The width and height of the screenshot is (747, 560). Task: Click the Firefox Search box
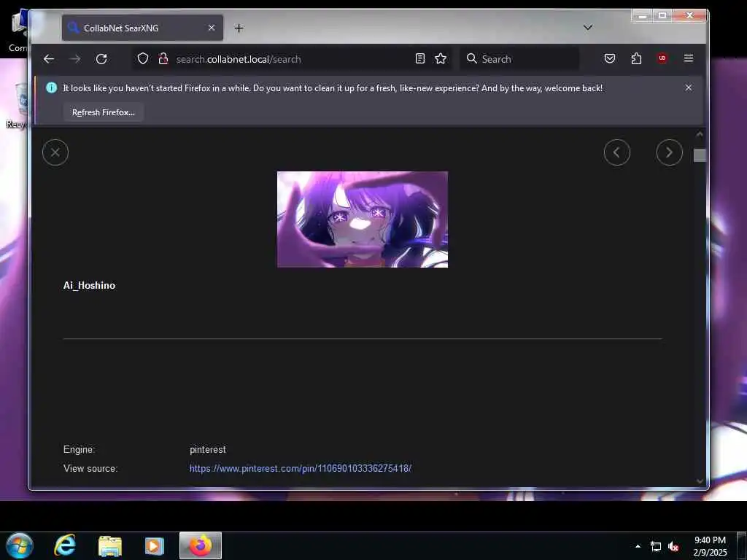pos(519,59)
